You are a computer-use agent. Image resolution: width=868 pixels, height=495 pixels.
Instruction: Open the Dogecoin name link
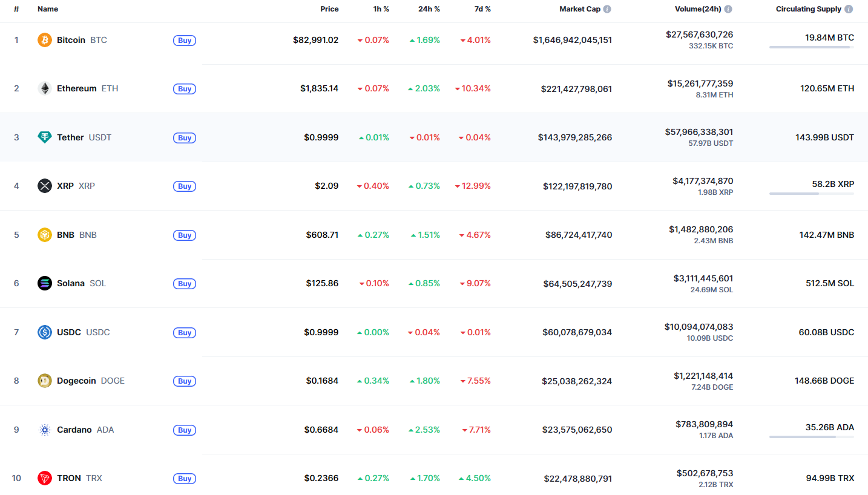coord(76,381)
